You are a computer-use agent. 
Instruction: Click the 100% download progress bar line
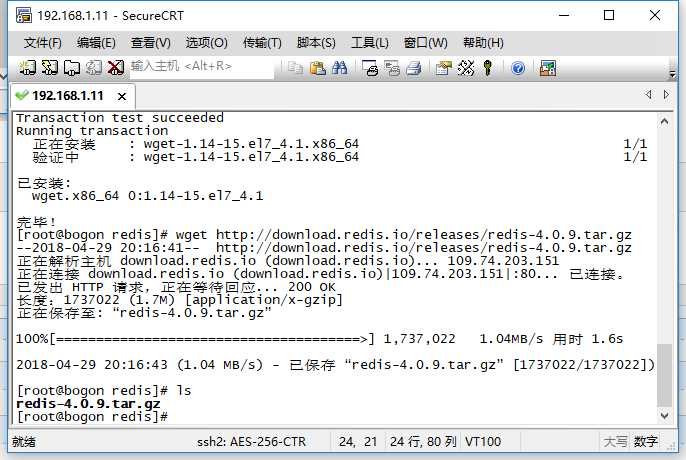coord(319,339)
